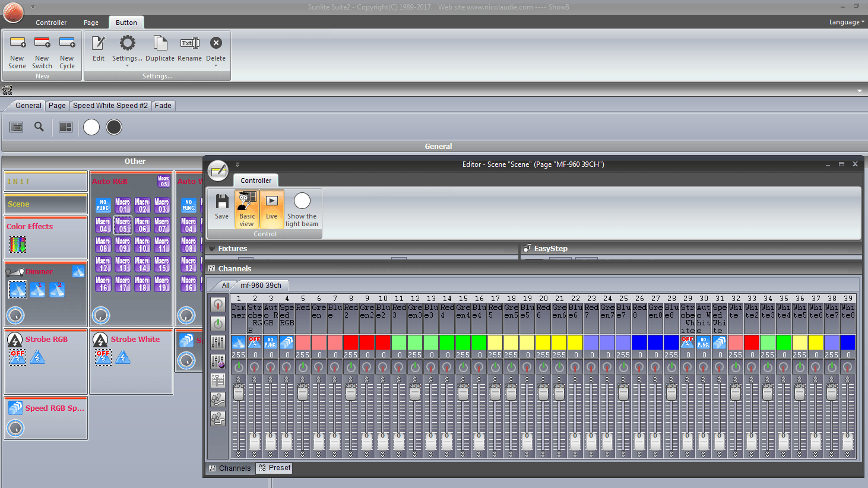The image size is (868, 488).
Task: Click the Rename icon in the ribbon
Action: pos(189,43)
